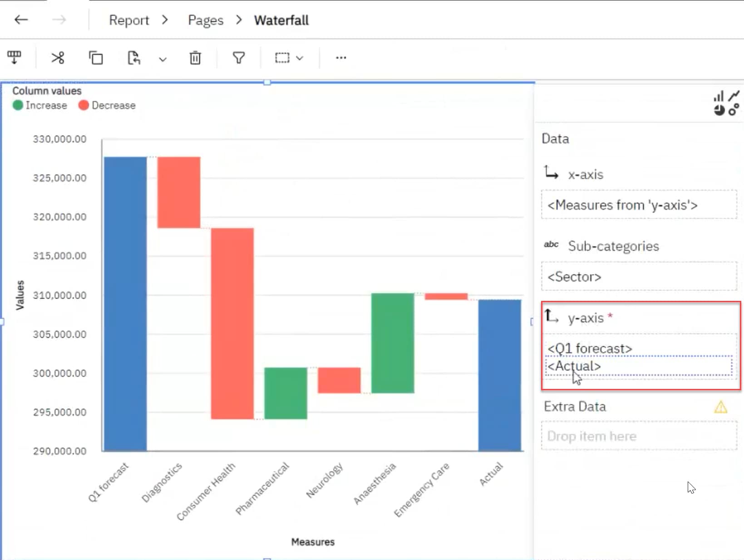Click the Cut scissors icon
Viewport: 744px width, 560px height.
(x=58, y=58)
